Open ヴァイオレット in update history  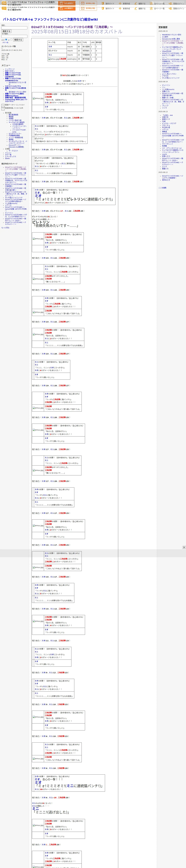[x=167, y=144]
